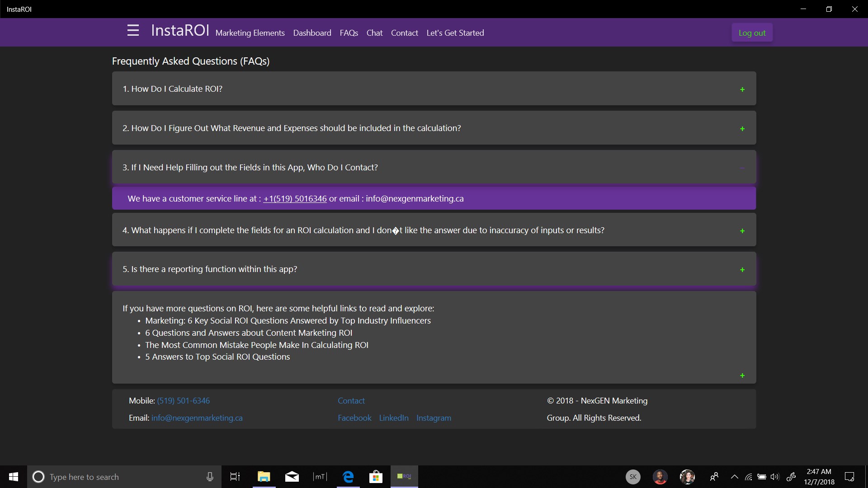Open the Marketing Elements menu item
Viewport: 868px width, 488px height.
tap(250, 33)
